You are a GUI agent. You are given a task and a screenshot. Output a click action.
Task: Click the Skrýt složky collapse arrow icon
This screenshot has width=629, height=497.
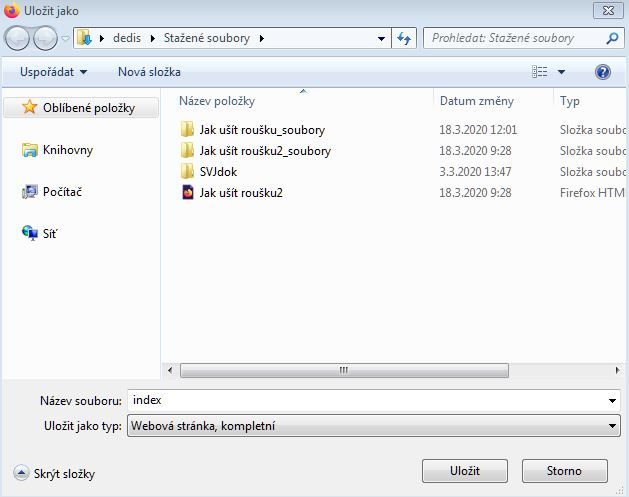click(21, 473)
